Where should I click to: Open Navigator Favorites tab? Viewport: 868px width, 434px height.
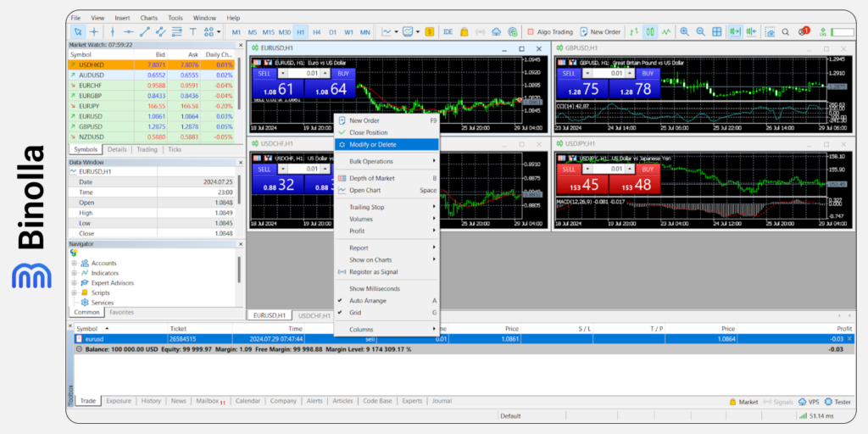click(x=121, y=312)
